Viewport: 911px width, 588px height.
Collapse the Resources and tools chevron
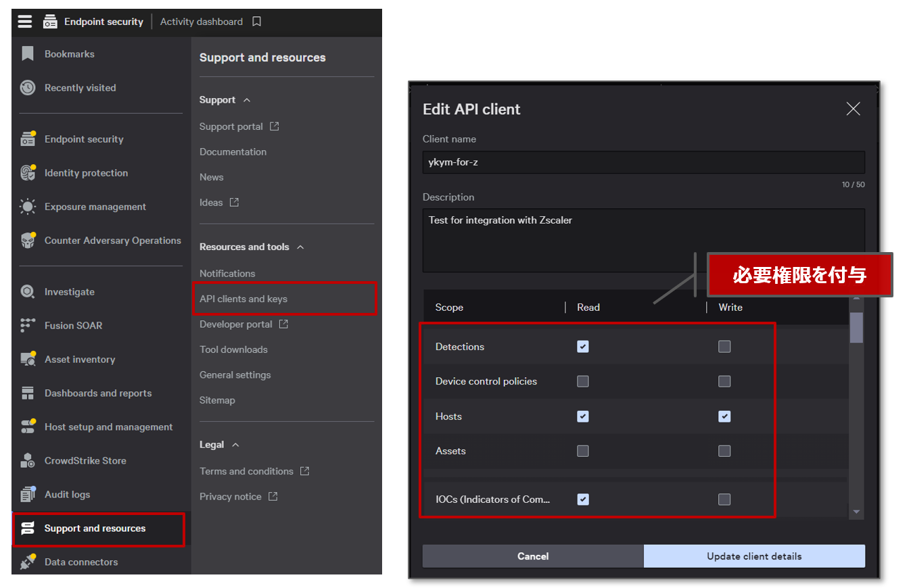[300, 247]
